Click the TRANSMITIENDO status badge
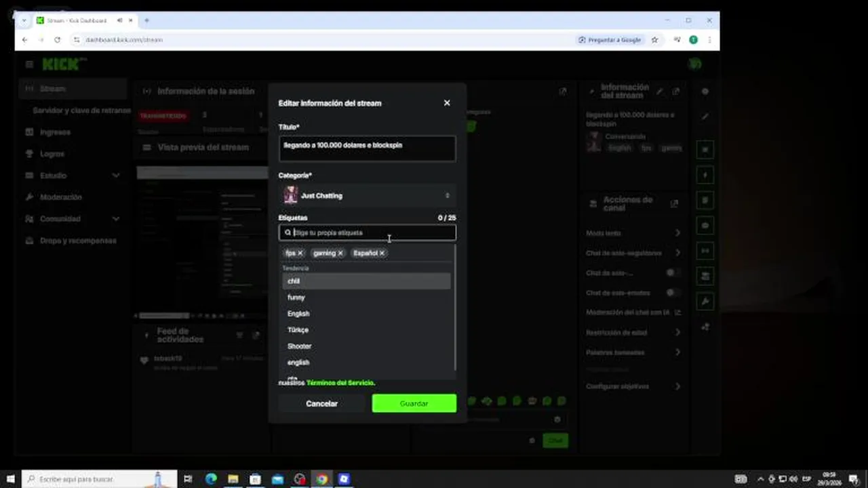The image size is (868, 488). (x=163, y=116)
